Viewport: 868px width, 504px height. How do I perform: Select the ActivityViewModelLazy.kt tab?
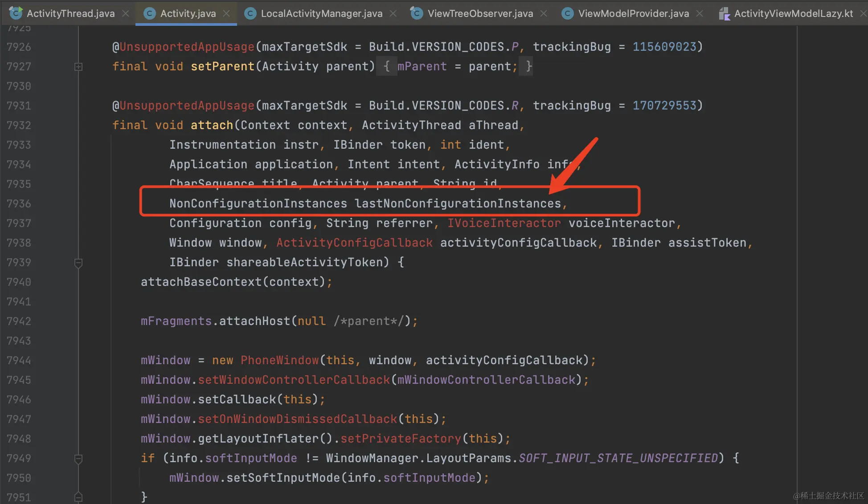point(793,13)
